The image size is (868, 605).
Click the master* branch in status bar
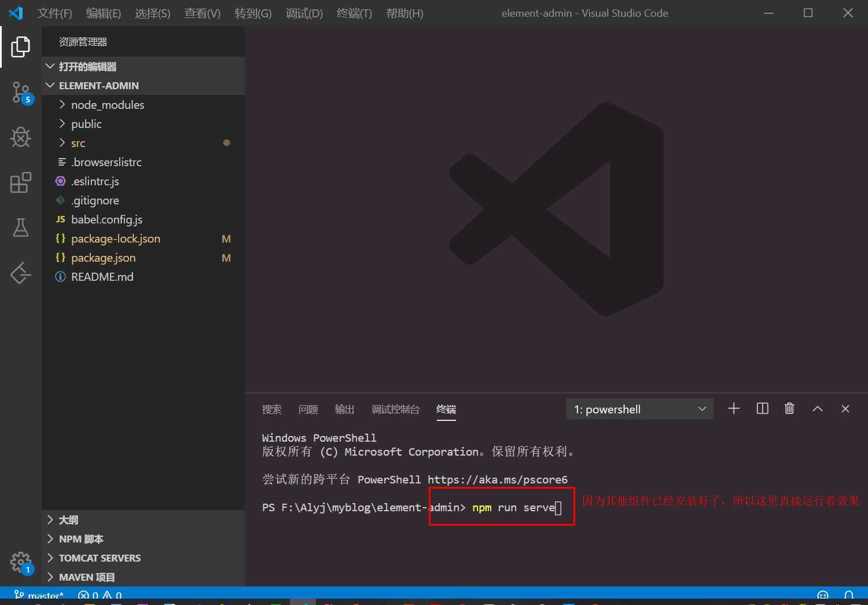[x=39, y=595]
